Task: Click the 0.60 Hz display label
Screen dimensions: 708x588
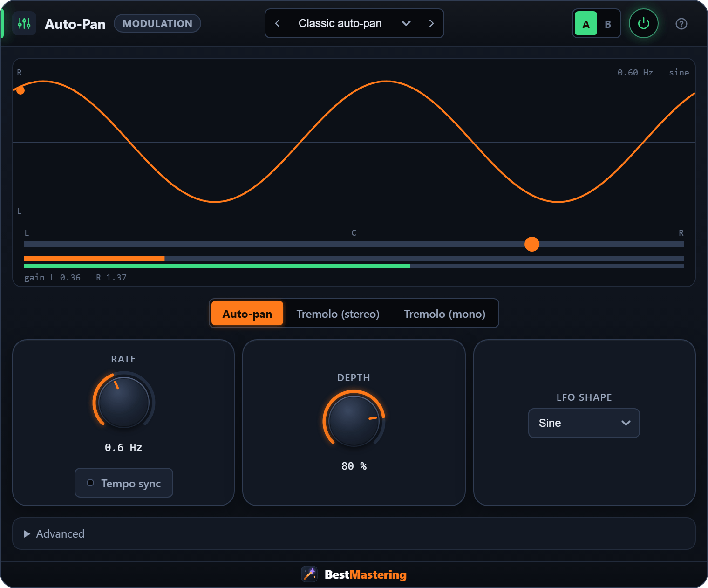Action: point(635,73)
